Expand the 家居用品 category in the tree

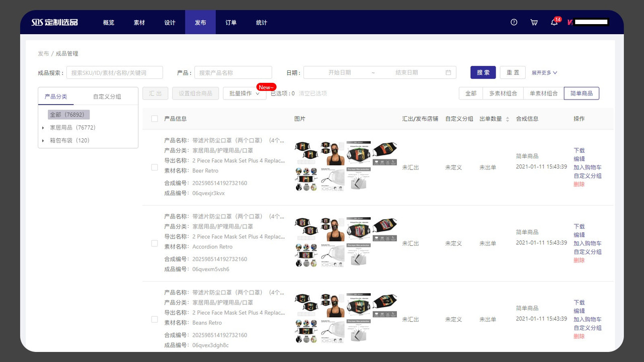pyautogui.click(x=43, y=127)
